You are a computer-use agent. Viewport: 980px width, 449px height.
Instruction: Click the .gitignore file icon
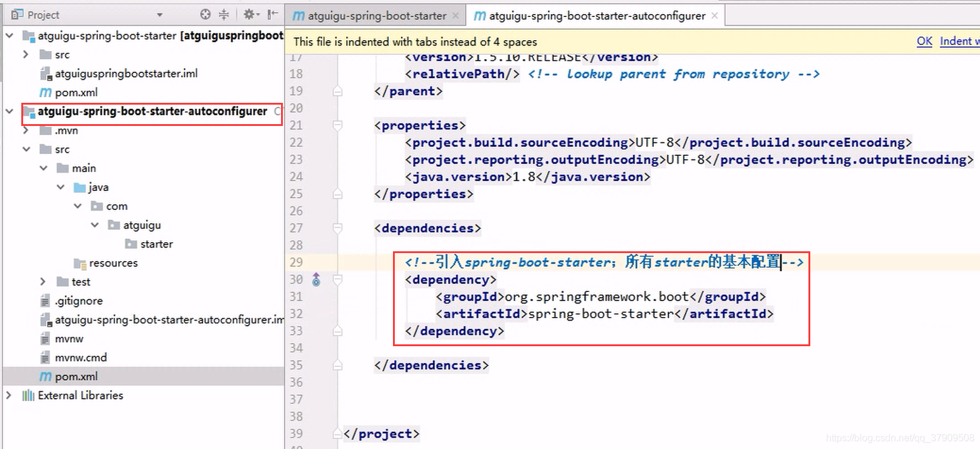pyautogui.click(x=45, y=301)
